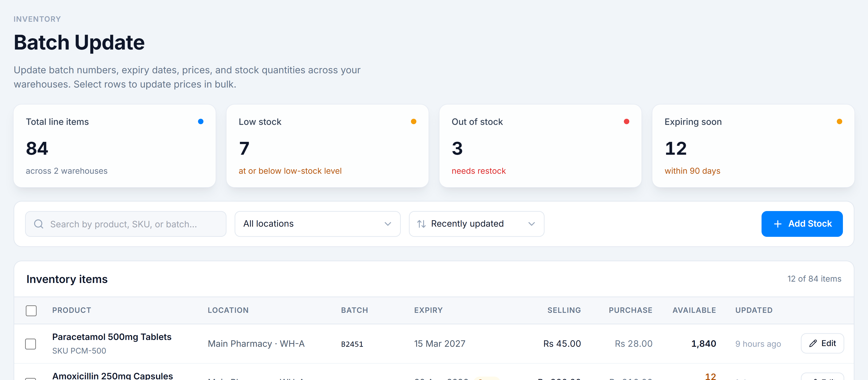Focus the product, SKU, or batch search field
This screenshot has height=380, width=868.
[x=126, y=224]
